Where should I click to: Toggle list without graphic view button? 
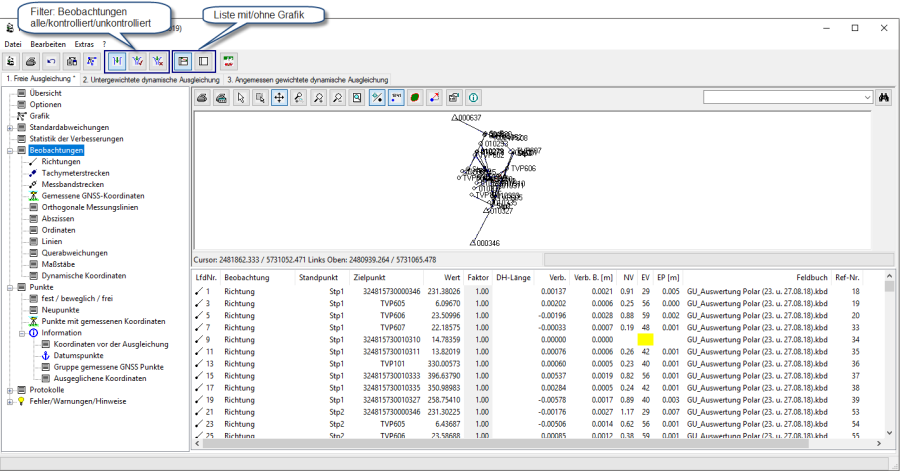[203, 61]
